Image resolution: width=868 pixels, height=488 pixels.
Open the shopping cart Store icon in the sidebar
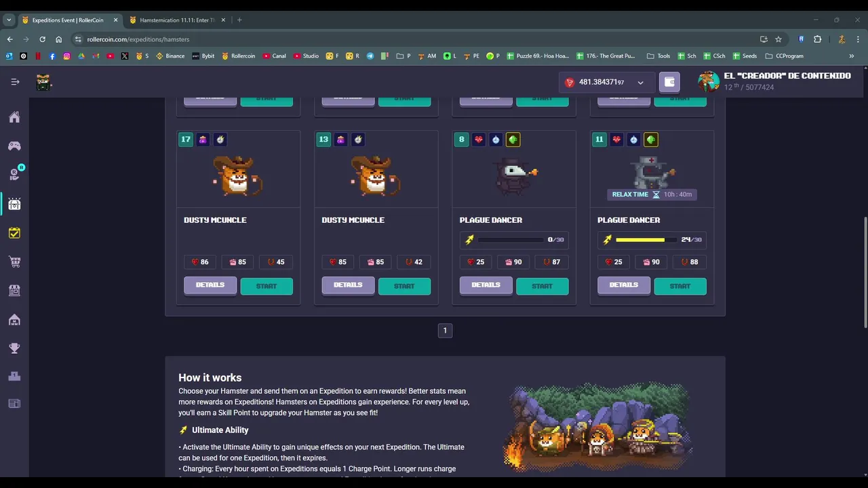tap(14, 262)
